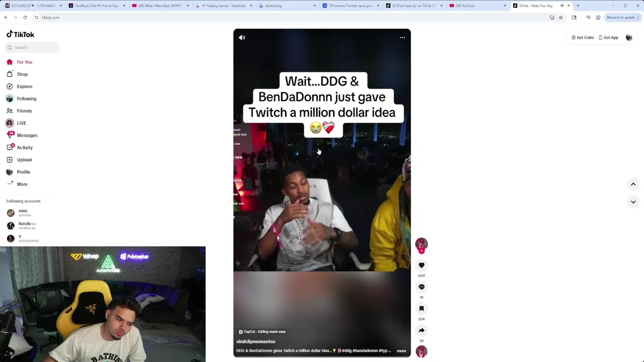The width and height of the screenshot is (644, 362).
Task: Close the TikTok - Make Your Day tab
Action: point(569,6)
